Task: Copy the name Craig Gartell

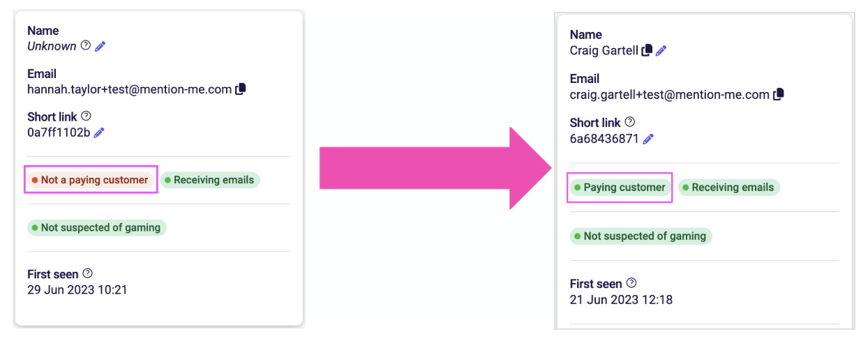Action: point(647,50)
